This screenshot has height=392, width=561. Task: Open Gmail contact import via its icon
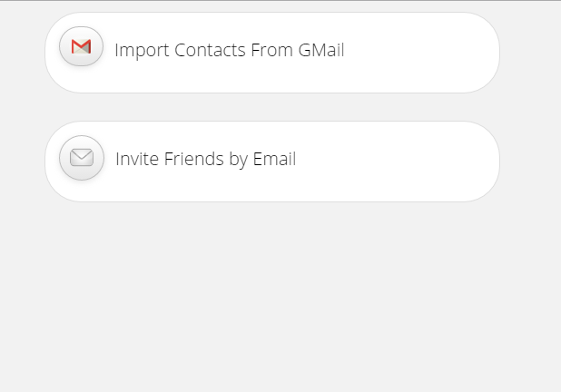(81, 47)
